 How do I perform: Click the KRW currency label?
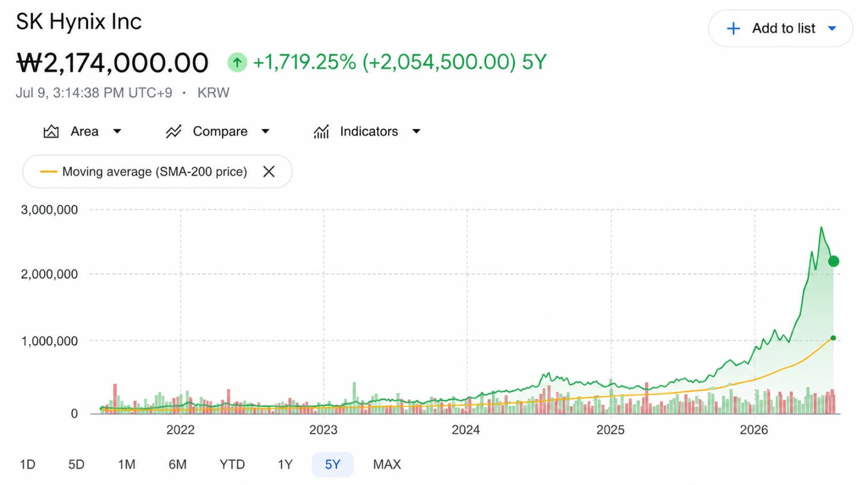213,93
